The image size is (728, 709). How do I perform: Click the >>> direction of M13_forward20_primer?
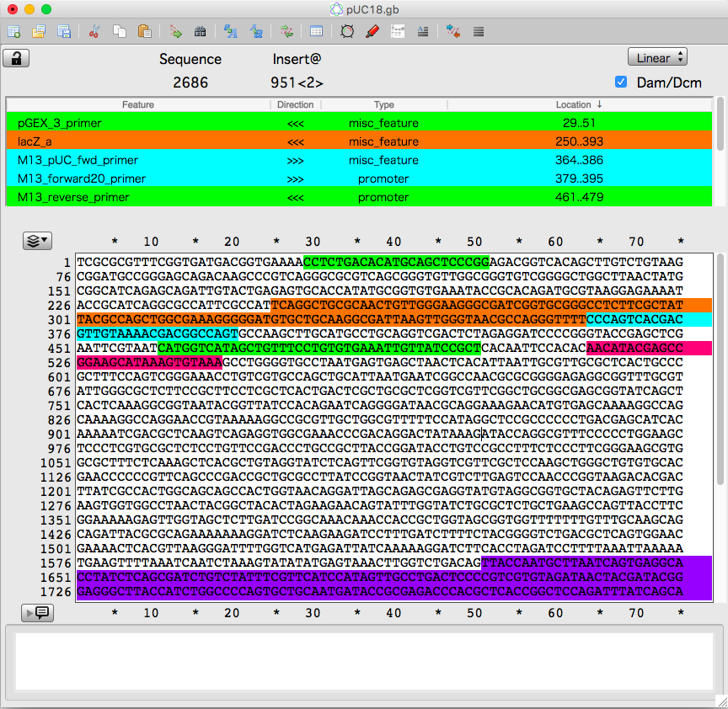295,179
